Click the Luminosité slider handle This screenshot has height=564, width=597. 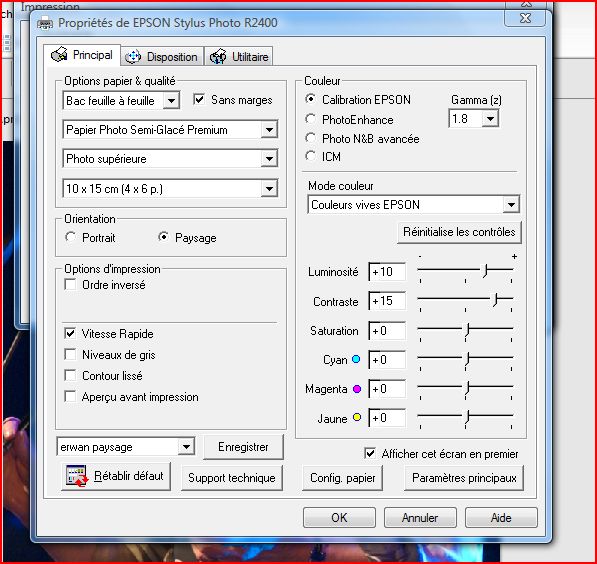point(485,270)
